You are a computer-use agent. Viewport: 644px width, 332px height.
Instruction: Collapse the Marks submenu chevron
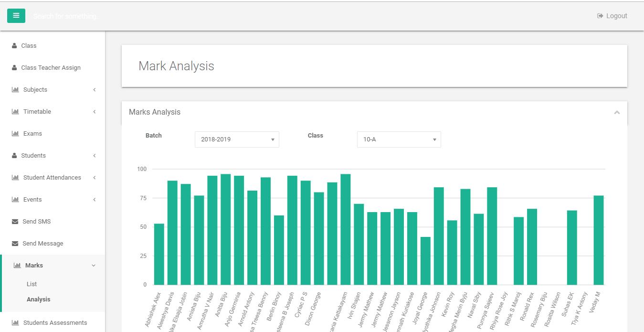pos(94,266)
